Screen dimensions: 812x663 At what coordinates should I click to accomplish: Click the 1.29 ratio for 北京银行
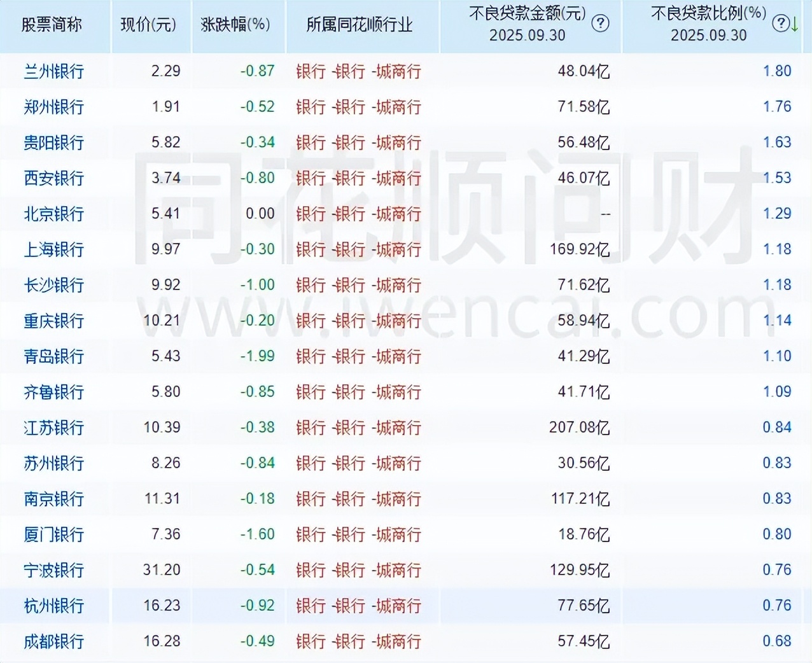777,213
